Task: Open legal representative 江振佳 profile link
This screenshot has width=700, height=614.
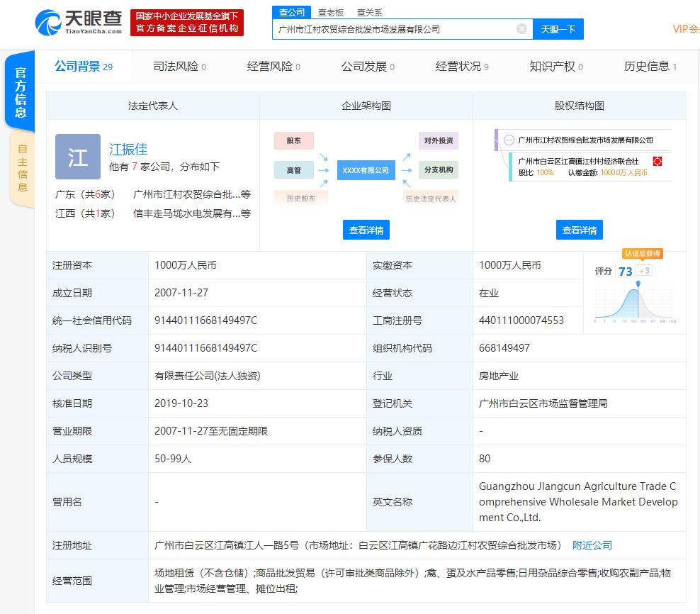Action: click(x=128, y=150)
